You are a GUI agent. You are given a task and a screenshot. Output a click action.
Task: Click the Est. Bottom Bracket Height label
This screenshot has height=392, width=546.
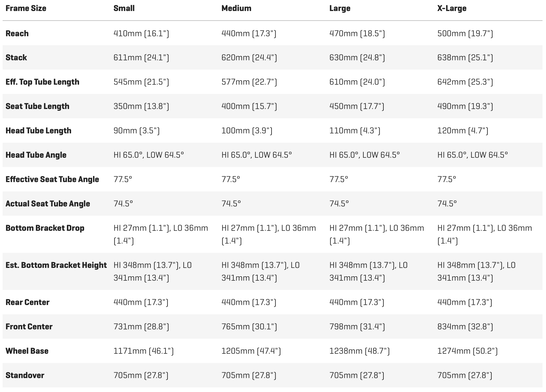click(x=56, y=265)
